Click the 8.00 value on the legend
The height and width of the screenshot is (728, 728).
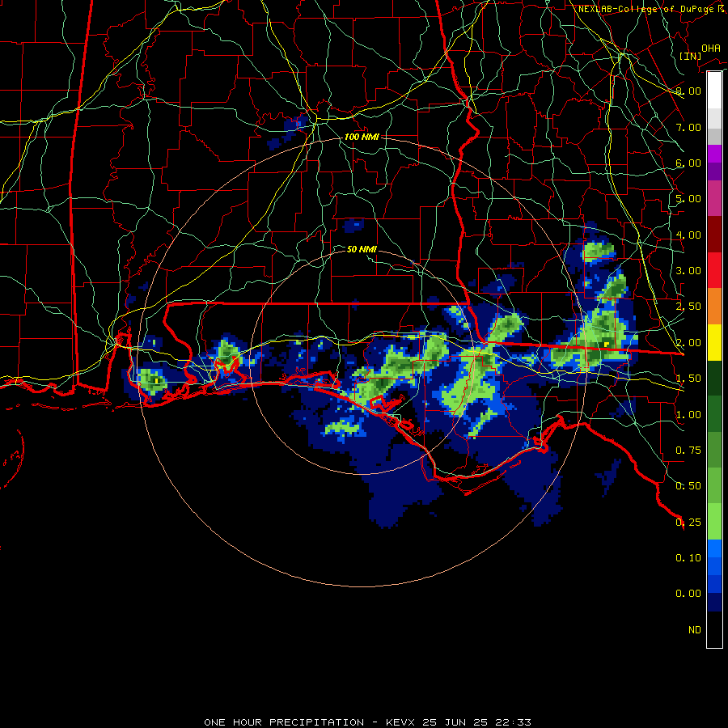688,91
